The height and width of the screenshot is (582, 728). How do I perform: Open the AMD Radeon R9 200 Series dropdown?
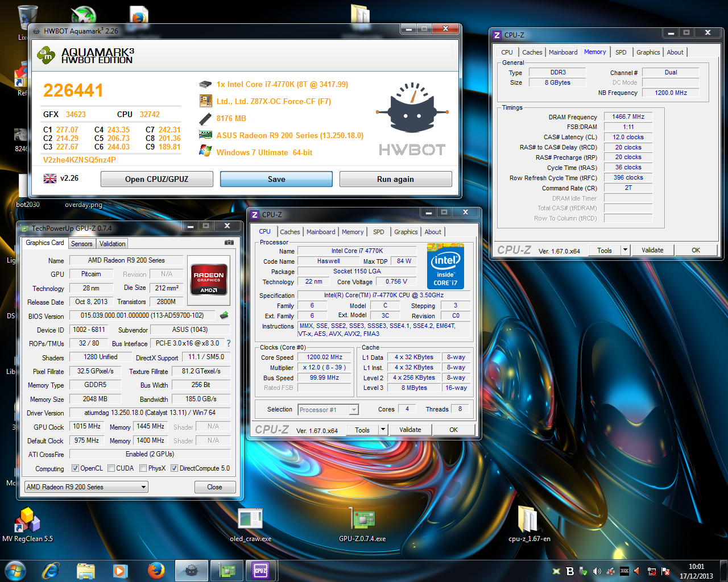point(86,487)
